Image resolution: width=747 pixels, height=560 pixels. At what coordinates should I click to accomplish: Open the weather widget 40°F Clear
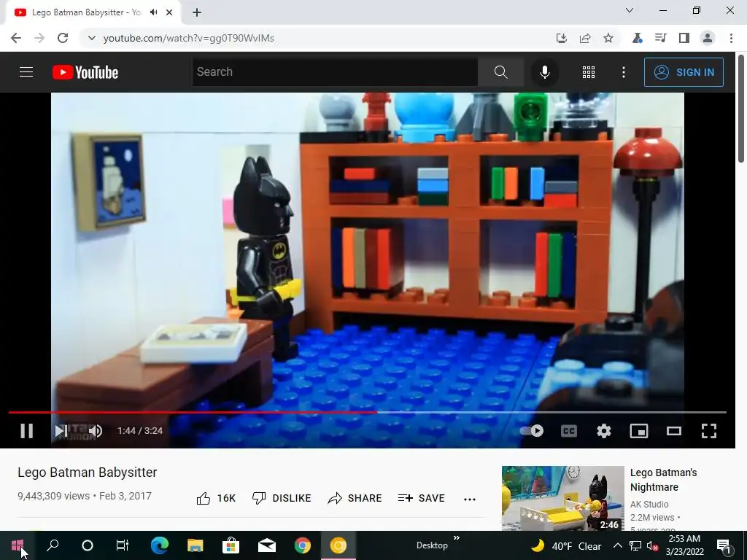pyautogui.click(x=566, y=545)
